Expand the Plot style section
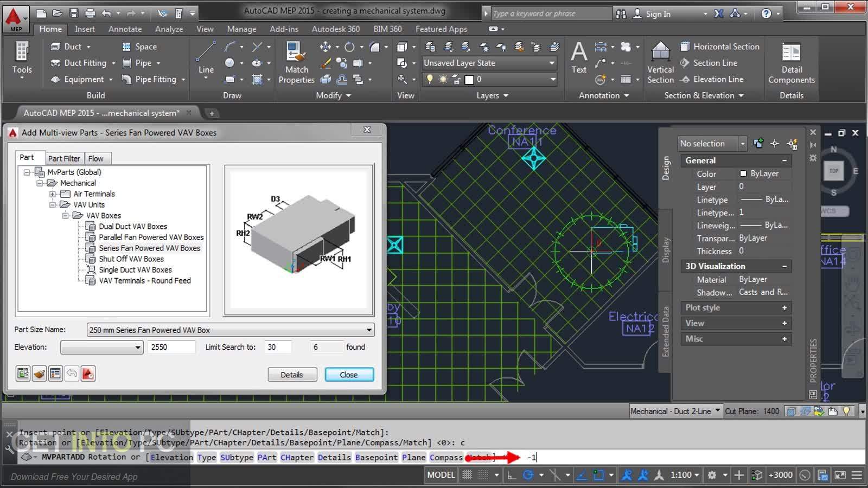 [x=784, y=307]
